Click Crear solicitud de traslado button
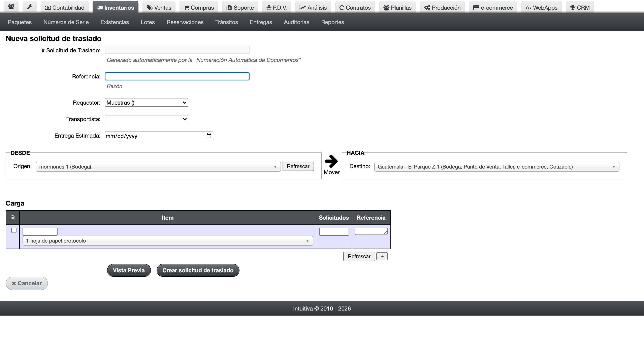The image size is (644, 362). (198, 270)
